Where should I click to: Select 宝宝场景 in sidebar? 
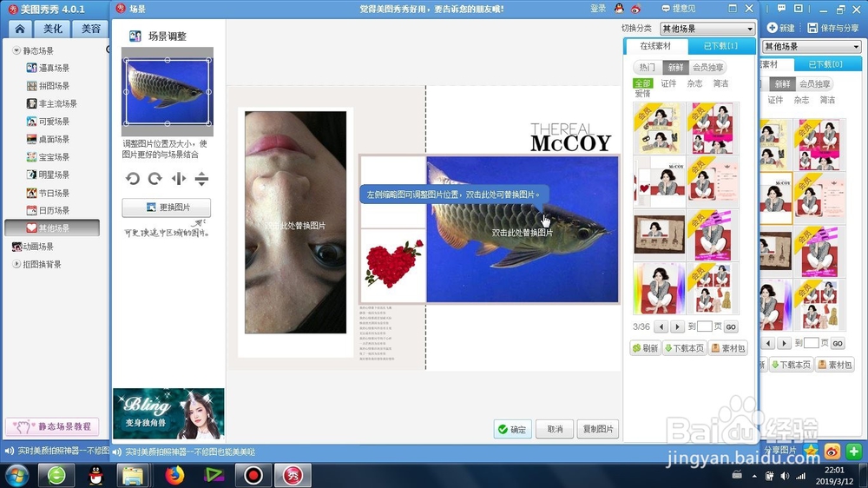pos(54,157)
